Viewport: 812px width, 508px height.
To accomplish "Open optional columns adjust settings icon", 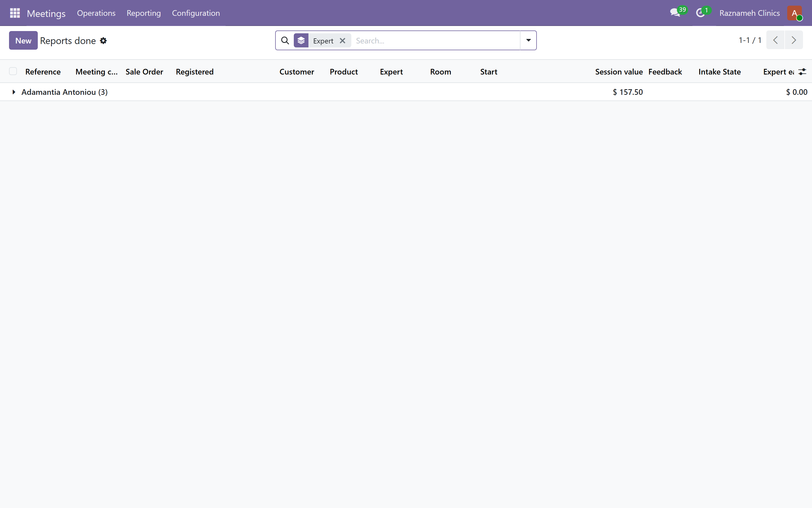I will [x=802, y=72].
